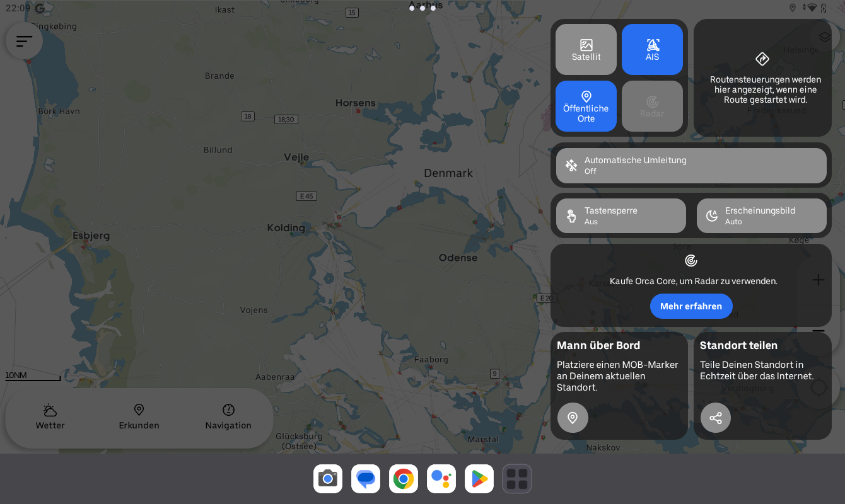Open the Messages app in dock

point(366,479)
